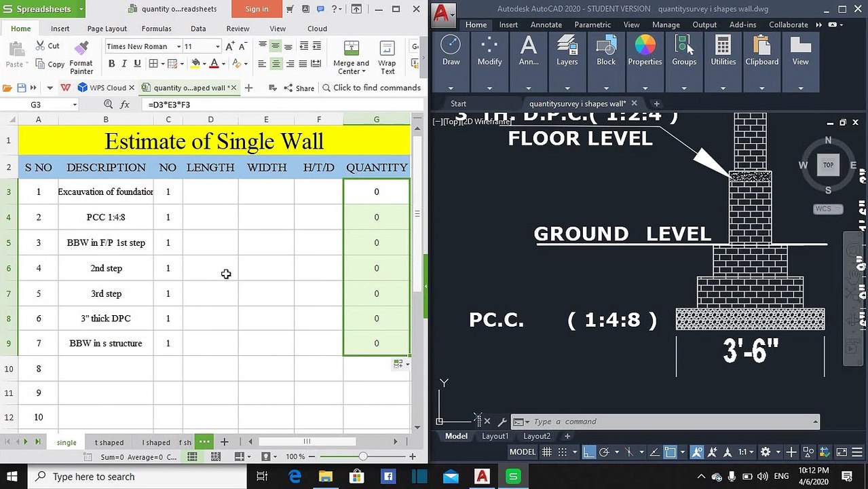Click the auto fill options icon below G9
868x489 pixels.
click(401, 364)
